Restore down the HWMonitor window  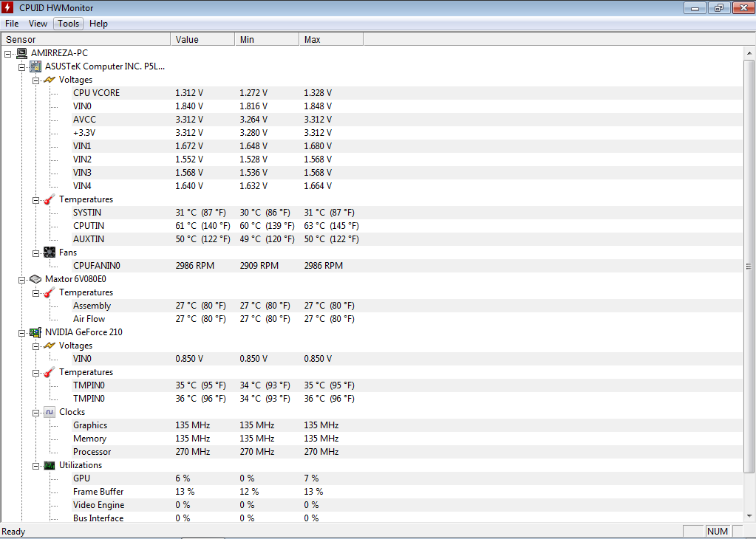(719, 7)
